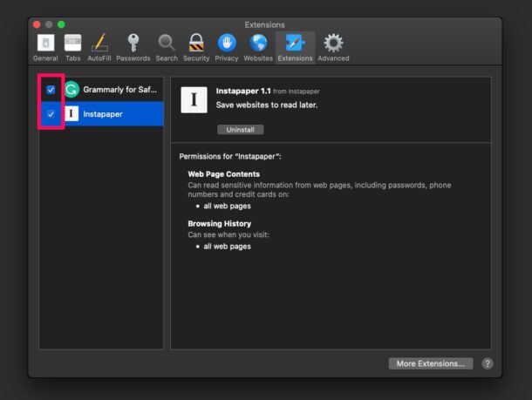Open the Passwords key icon
532x400 pixels.
point(133,43)
